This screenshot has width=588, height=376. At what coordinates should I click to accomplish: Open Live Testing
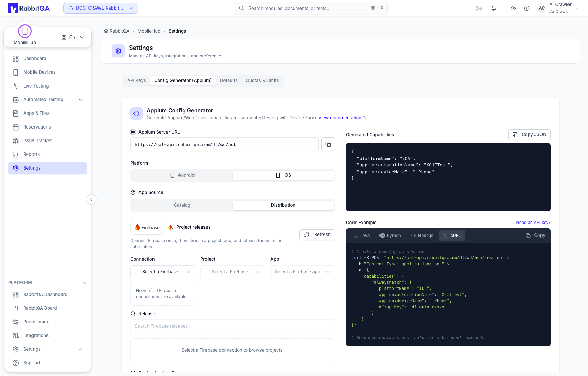tap(48, 86)
